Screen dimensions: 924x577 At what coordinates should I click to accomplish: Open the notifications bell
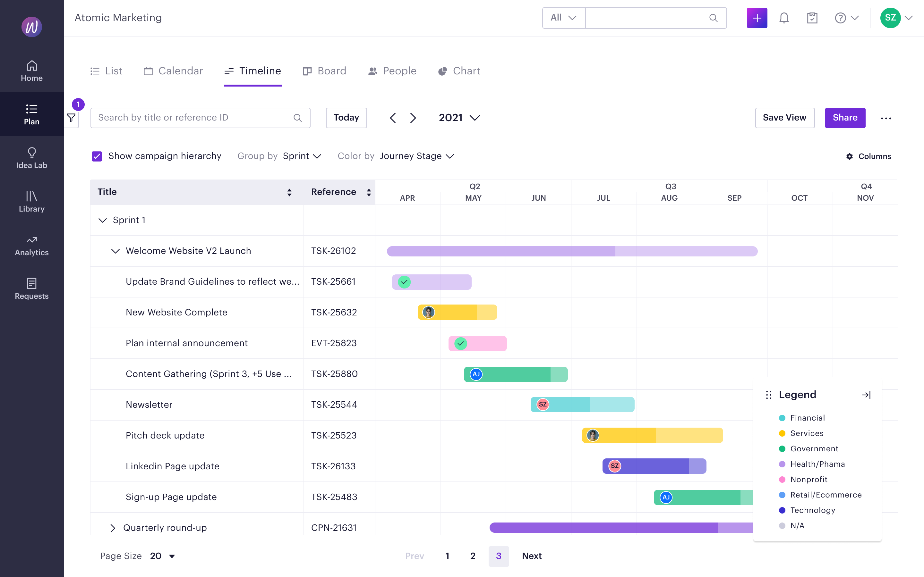[x=784, y=18]
